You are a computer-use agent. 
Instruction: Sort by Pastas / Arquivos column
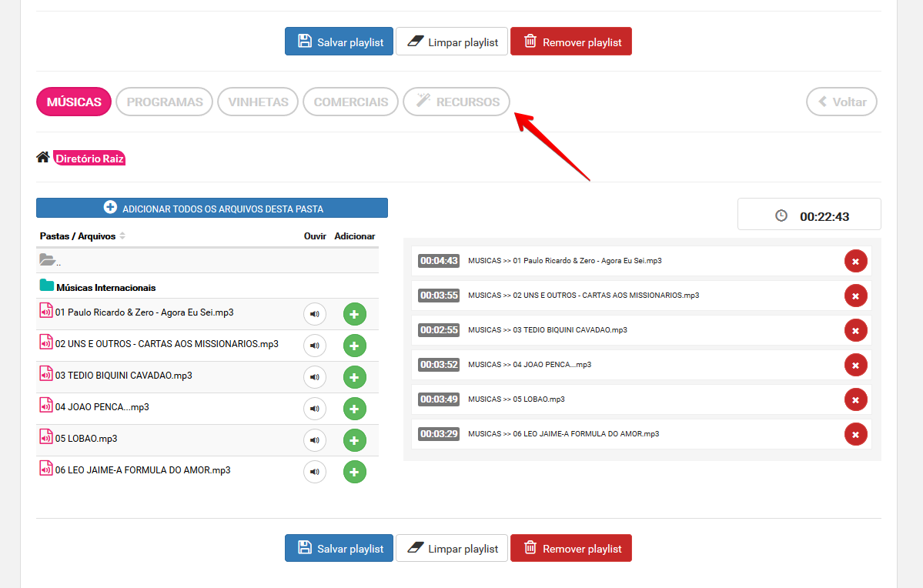pyautogui.click(x=82, y=236)
